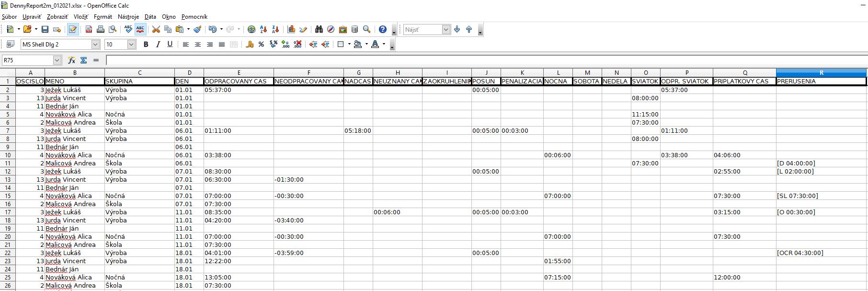Export directly as PDF
This screenshot has height=291, width=868.
tap(89, 29)
